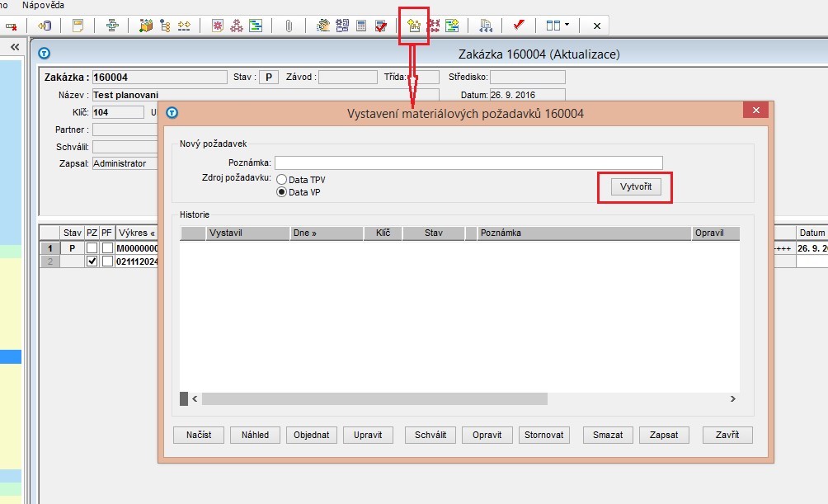Click the tree hierarchy toolbar icon

(165, 26)
